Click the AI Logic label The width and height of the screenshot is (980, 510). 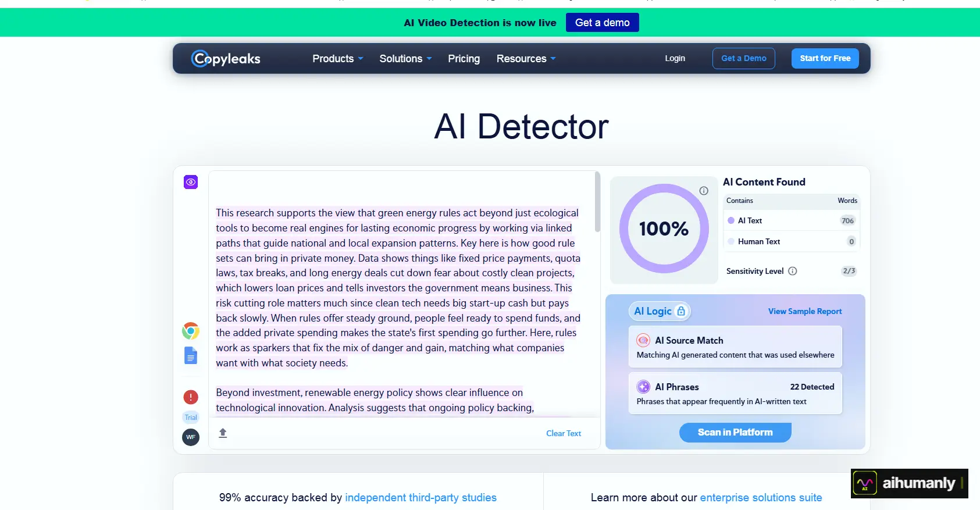click(x=653, y=311)
